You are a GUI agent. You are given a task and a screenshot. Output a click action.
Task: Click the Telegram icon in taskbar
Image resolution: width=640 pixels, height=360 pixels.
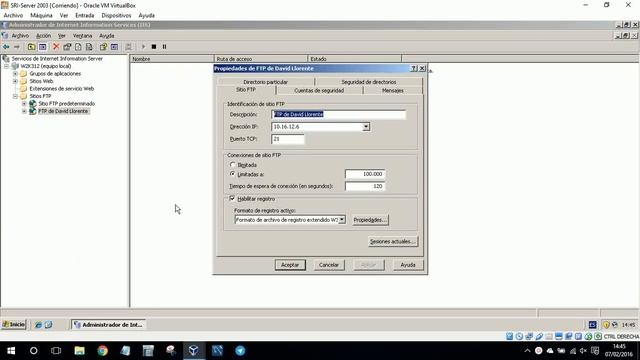coord(240,351)
